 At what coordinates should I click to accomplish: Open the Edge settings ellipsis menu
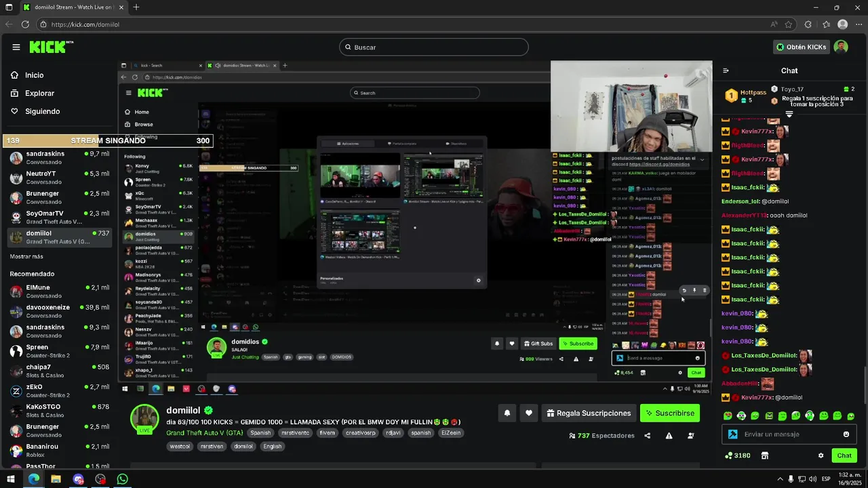pyautogui.click(x=859, y=24)
